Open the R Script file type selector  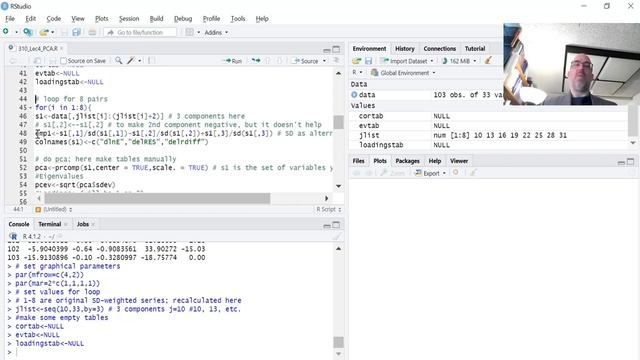click(x=329, y=209)
